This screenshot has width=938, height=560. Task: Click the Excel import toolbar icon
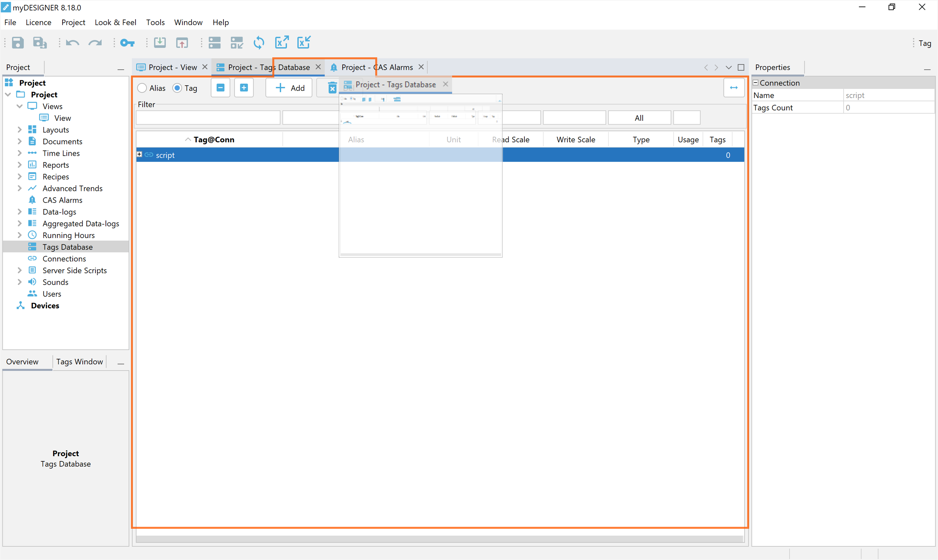tap(304, 42)
